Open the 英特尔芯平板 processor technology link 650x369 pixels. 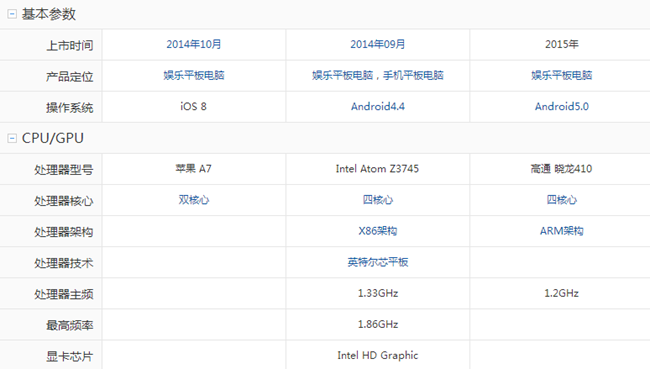pos(378,262)
